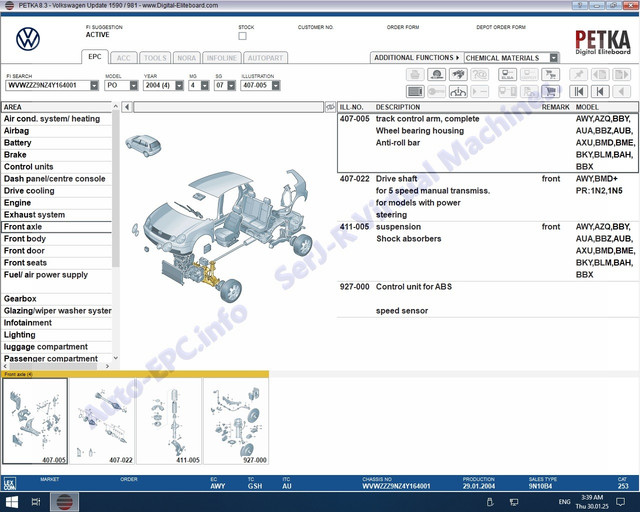Select the Gearbox area
640x512 pixels.
[57, 299]
